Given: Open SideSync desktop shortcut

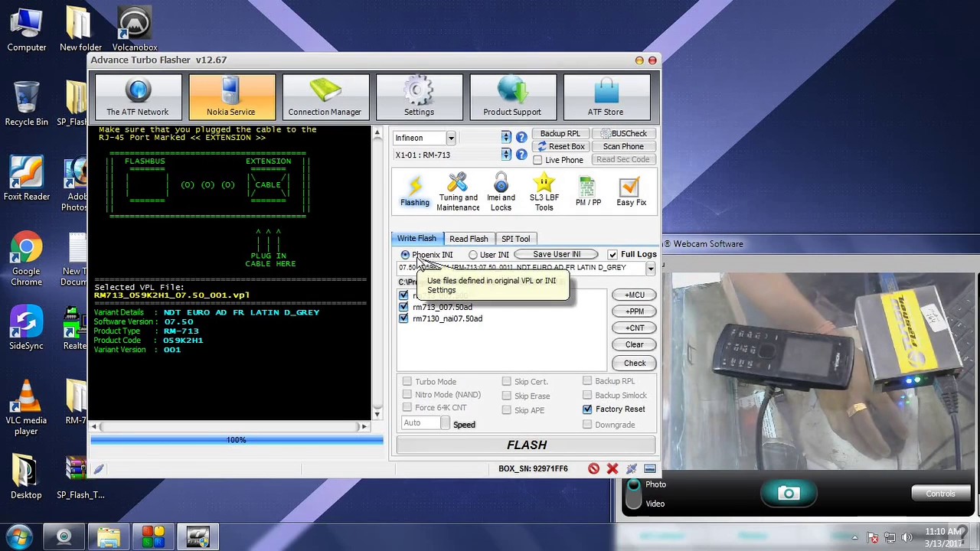Looking at the screenshot, I should pyautogui.click(x=26, y=329).
